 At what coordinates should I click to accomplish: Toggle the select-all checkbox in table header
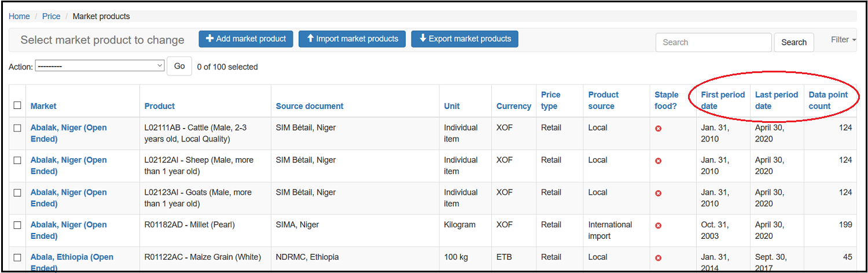(x=17, y=105)
